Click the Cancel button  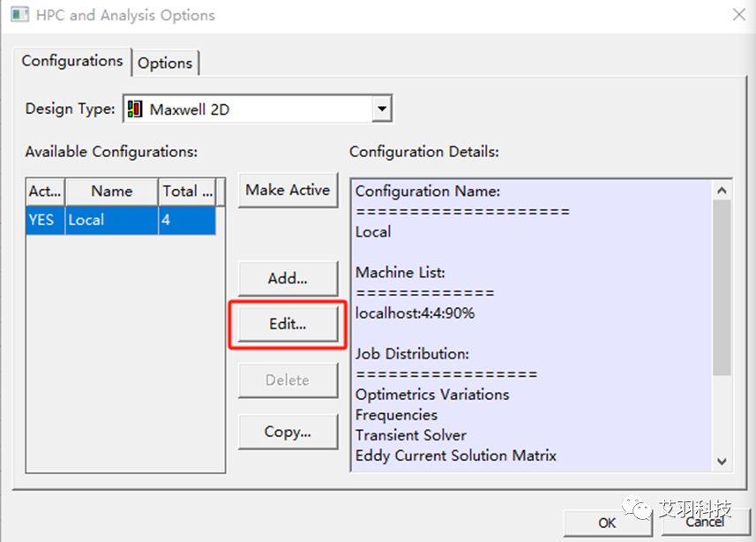[705, 523]
